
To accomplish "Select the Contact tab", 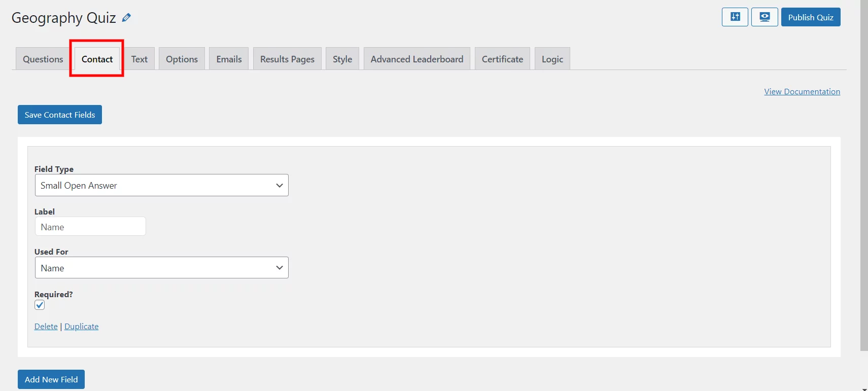I will pos(97,59).
